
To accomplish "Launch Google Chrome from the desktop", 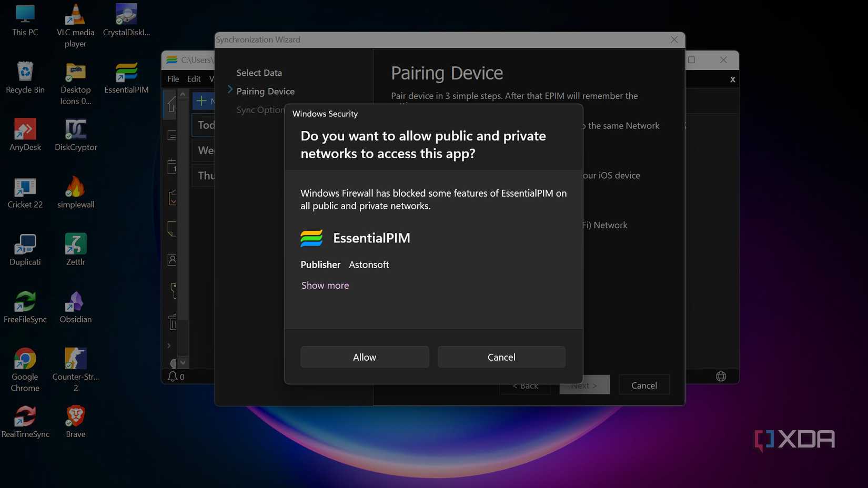I will [25, 370].
